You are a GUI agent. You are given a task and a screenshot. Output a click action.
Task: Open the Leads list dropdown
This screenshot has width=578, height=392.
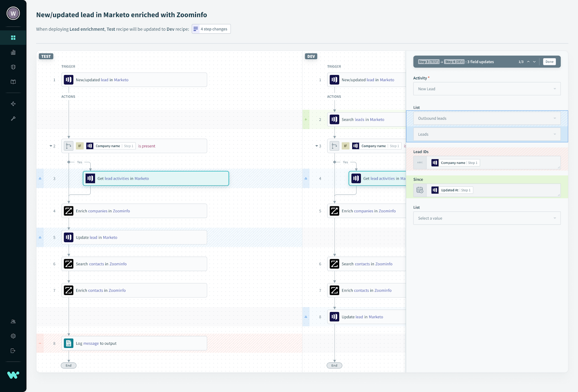point(487,134)
